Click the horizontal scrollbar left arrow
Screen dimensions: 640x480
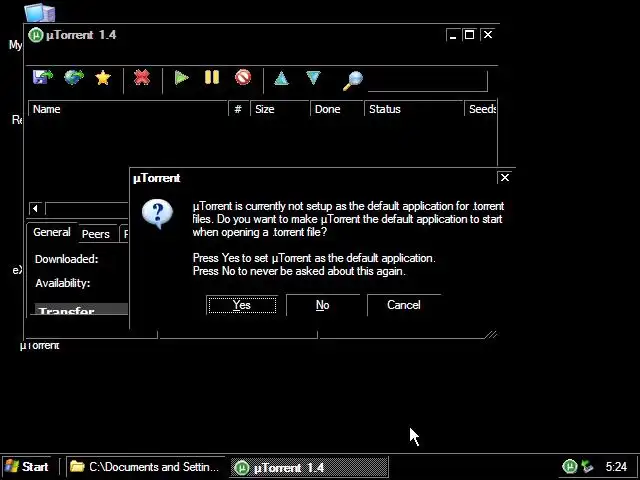pos(36,209)
